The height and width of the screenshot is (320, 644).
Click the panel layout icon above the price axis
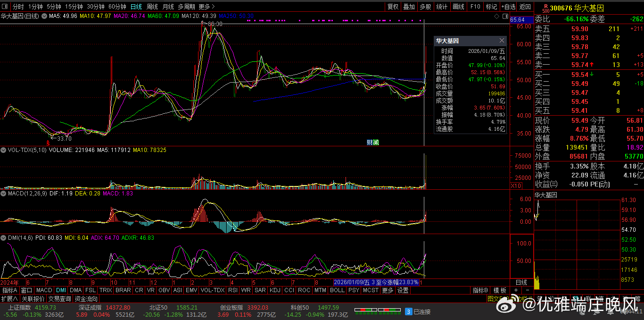[x=504, y=16]
